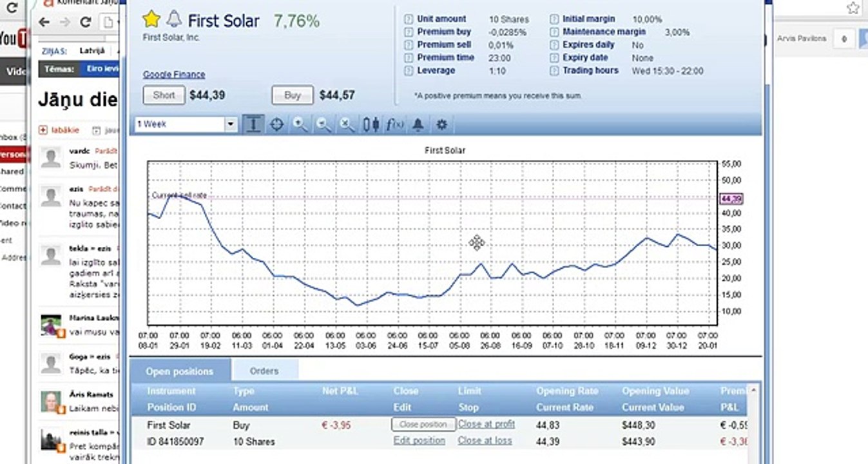868x464 pixels.
Task: Open Āris Ramats's avatar photo in comments
Action: click(x=51, y=402)
